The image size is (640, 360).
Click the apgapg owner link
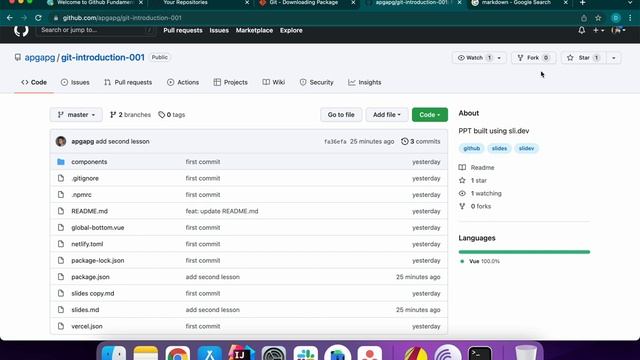click(40, 58)
